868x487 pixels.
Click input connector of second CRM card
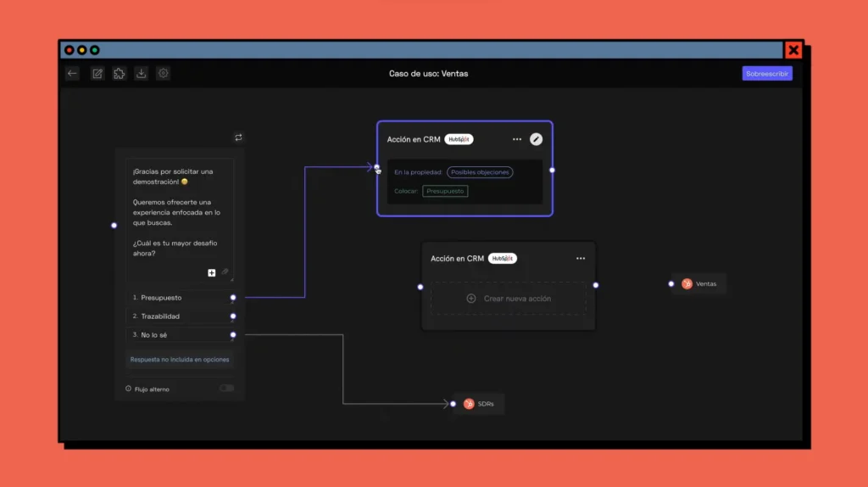pyautogui.click(x=420, y=287)
